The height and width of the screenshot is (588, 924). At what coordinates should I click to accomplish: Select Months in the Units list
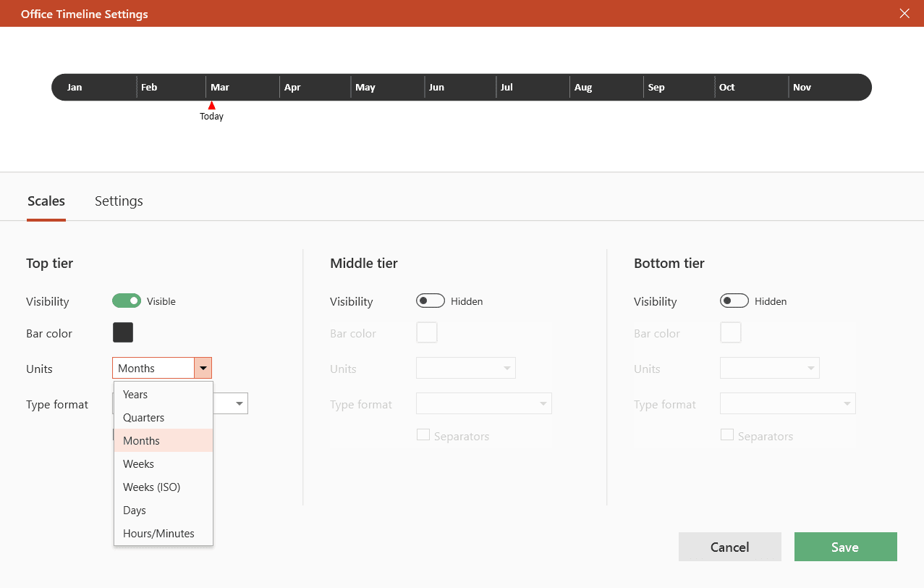(x=164, y=441)
